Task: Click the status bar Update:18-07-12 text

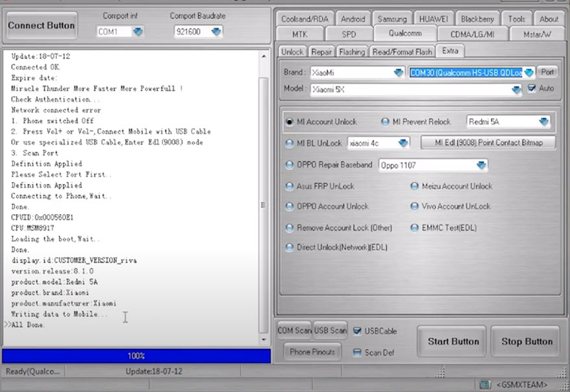Action: pos(154,371)
